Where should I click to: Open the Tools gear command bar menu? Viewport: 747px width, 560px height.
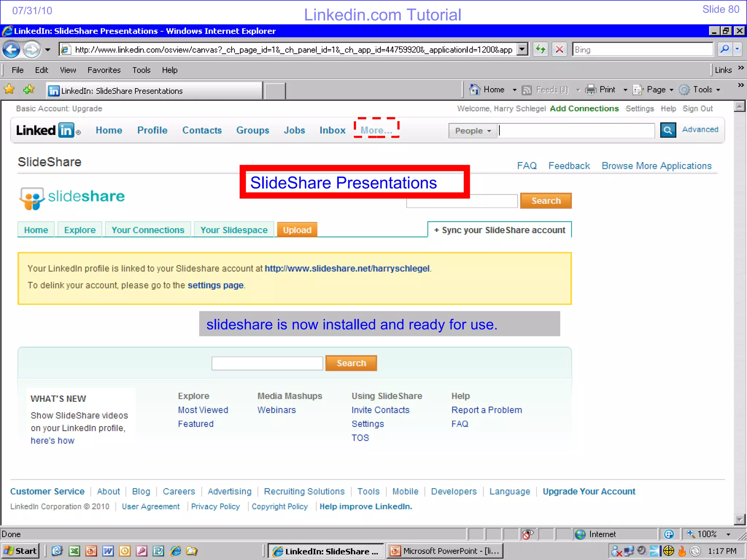click(x=700, y=90)
